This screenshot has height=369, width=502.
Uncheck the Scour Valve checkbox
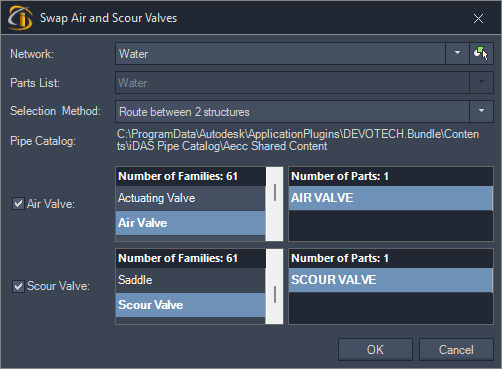point(18,286)
